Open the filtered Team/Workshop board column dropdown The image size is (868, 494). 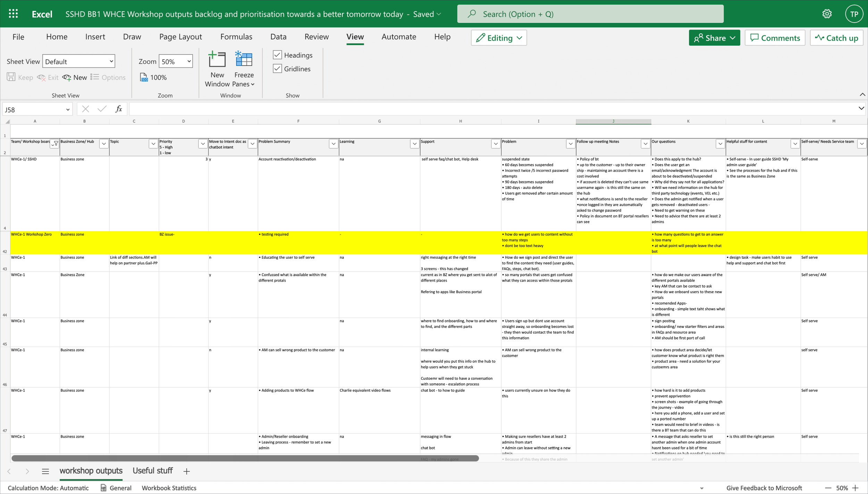[54, 143]
